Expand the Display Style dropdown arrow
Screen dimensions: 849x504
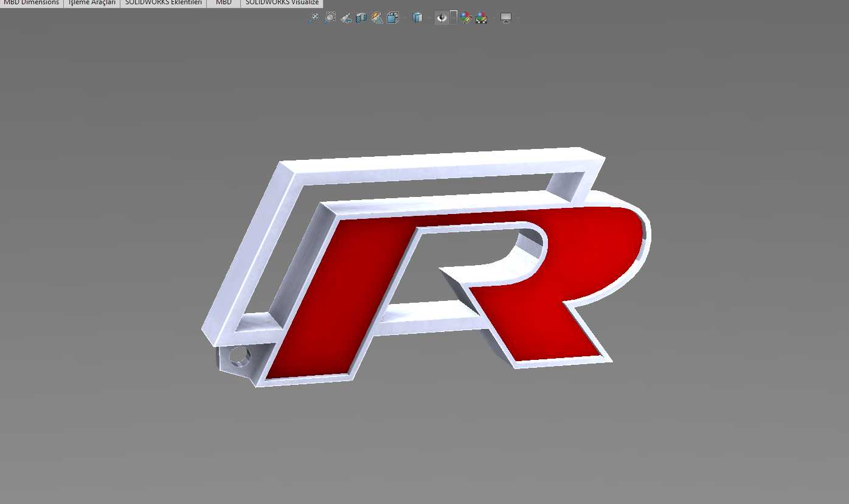point(429,18)
